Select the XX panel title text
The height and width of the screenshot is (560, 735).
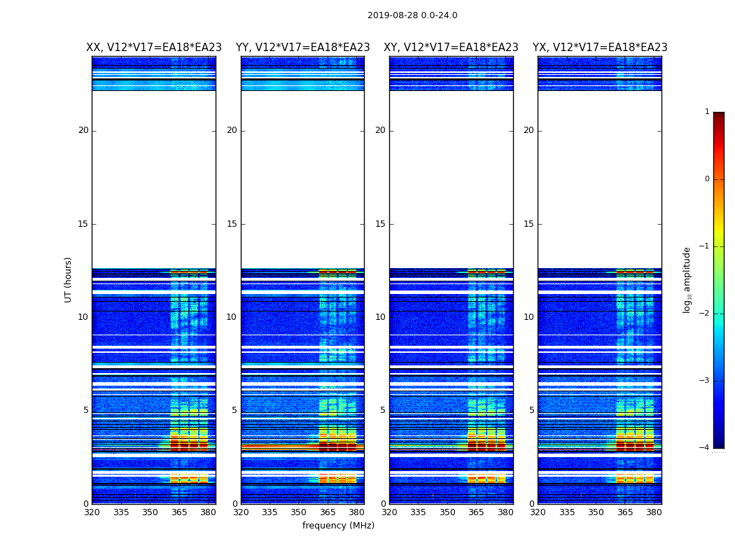tap(154, 48)
